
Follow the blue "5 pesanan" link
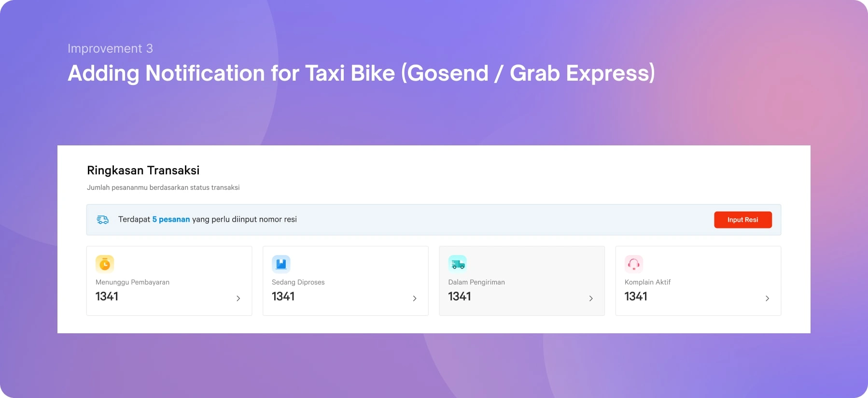point(171,219)
